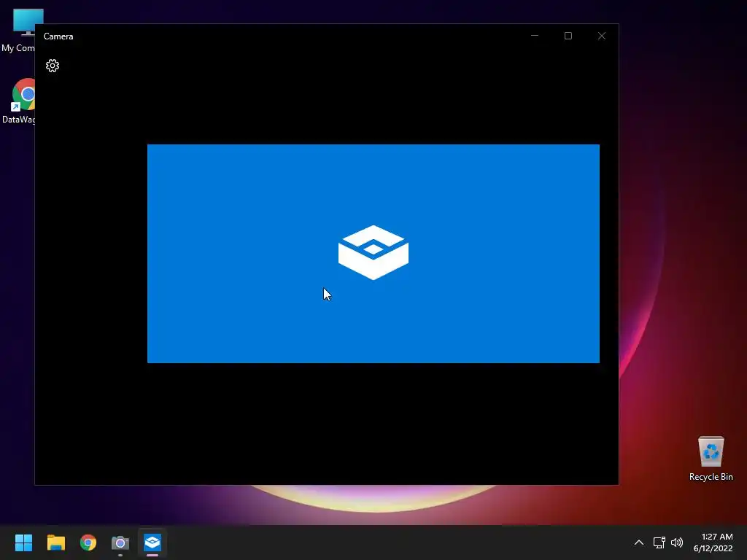Image resolution: width=747 pixels, height=560 pixels.
Task: Open the clock showing 1:27 AM
Action: 713,542
